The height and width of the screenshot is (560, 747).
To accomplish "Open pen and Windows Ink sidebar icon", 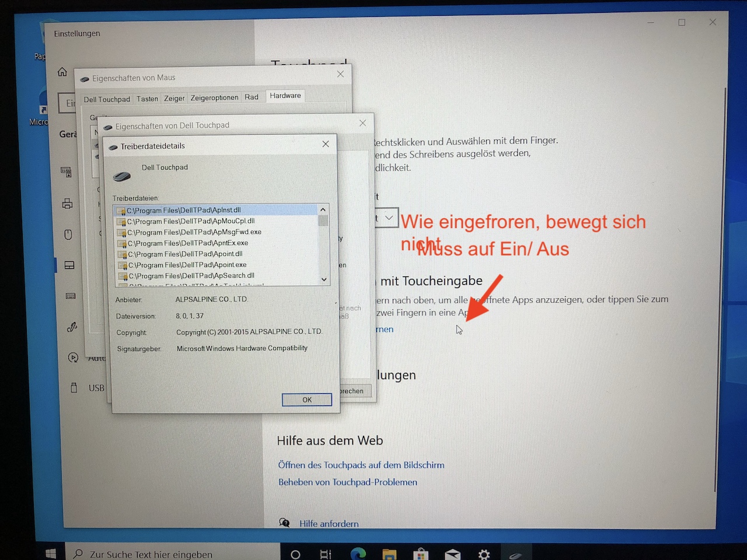I will click(72, 327).
